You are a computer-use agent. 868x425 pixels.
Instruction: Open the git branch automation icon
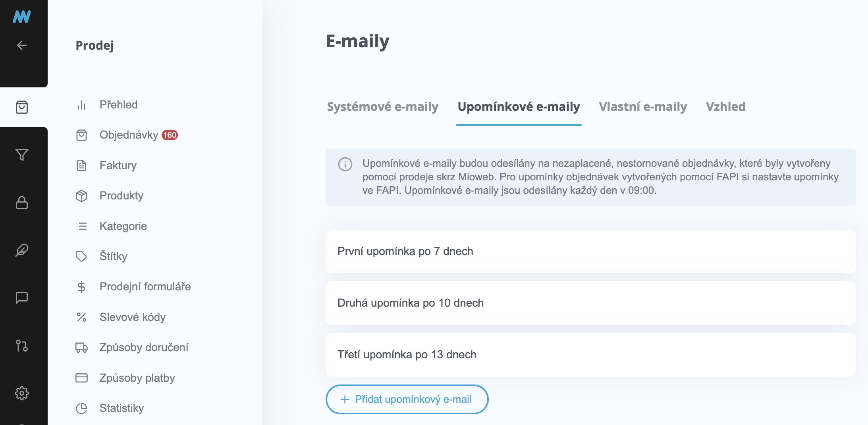point(22,346)
